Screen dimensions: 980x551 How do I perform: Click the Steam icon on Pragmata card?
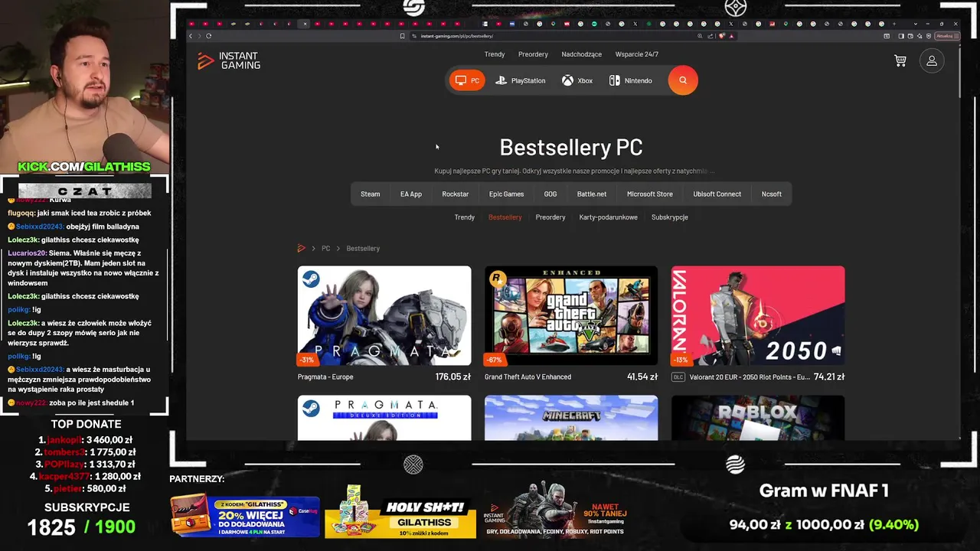[311, 279]
